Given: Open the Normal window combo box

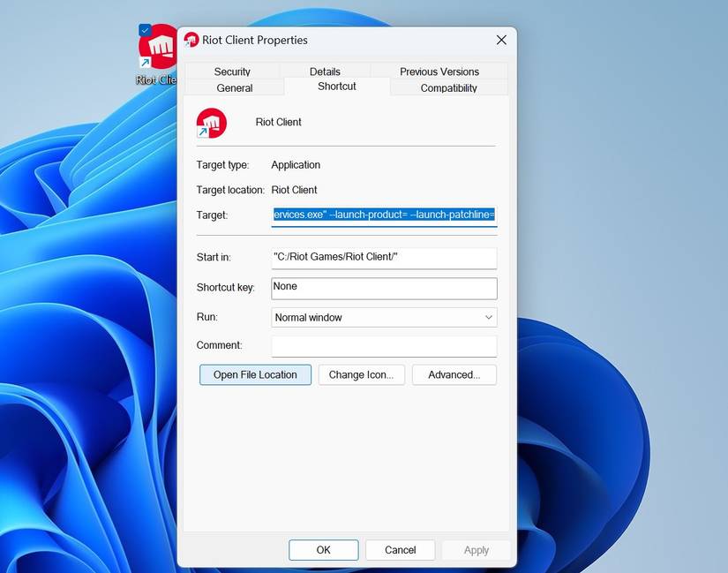Looking at the screenshot, I should click(x=384, y=318).
